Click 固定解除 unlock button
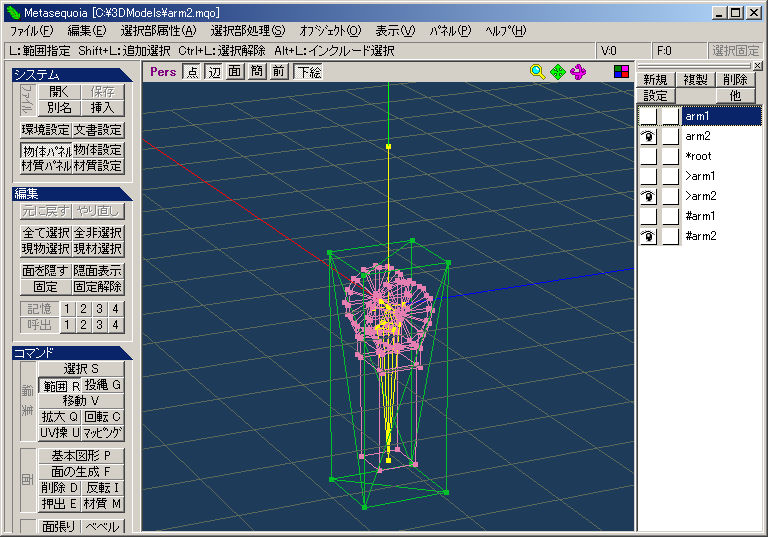This screenshot has height=537, width=768. (x=98, y=287)
